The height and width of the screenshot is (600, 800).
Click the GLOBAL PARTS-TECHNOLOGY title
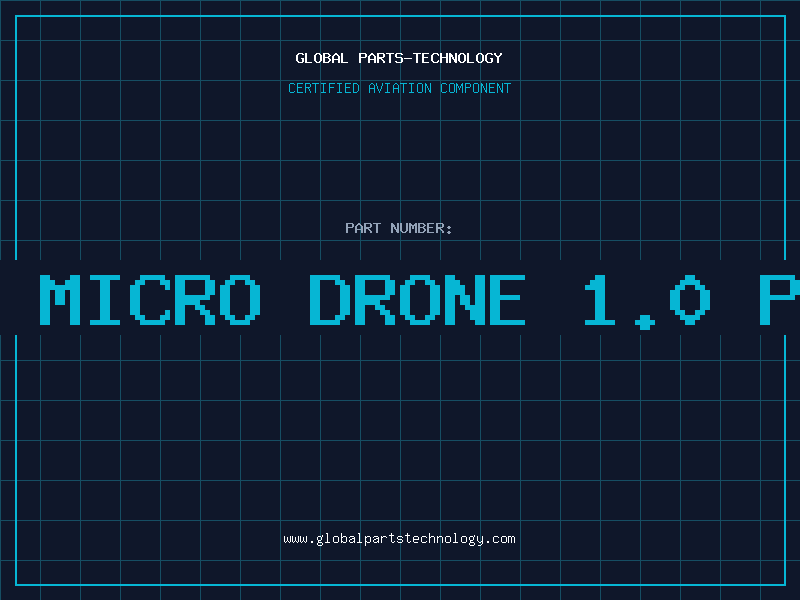(399, 58)
